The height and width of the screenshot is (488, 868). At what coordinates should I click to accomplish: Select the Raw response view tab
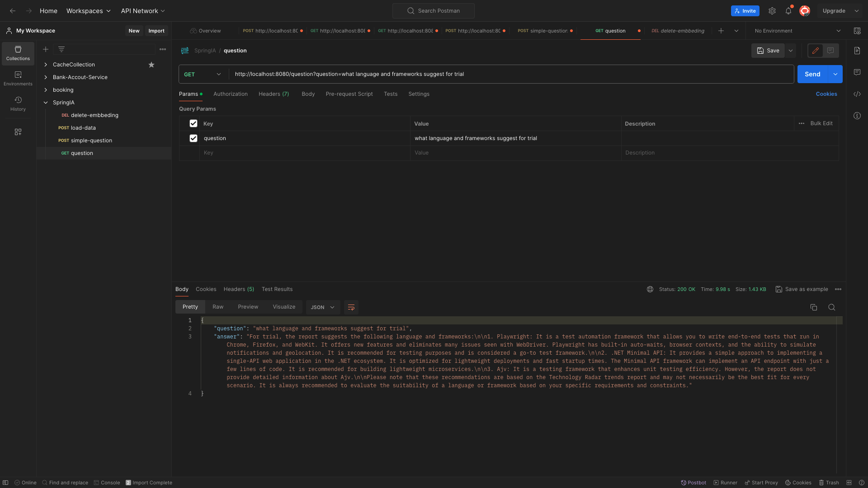[218, 307]
